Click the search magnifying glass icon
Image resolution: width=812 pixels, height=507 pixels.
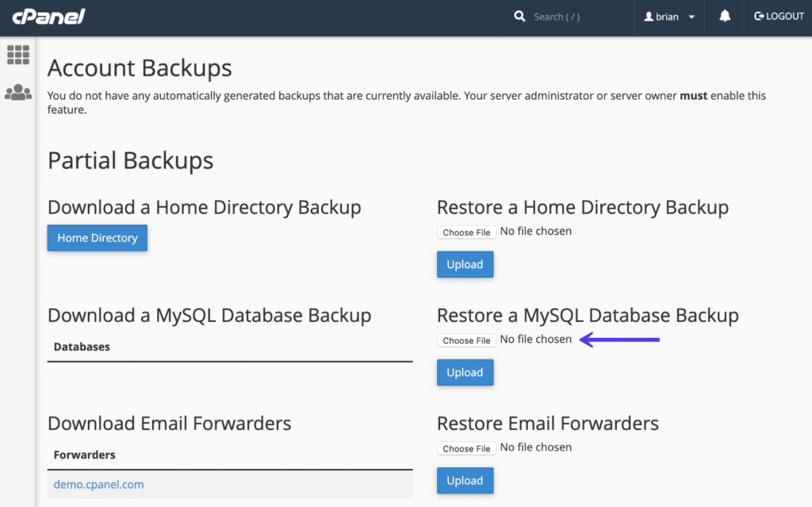(x=519, y=16)
